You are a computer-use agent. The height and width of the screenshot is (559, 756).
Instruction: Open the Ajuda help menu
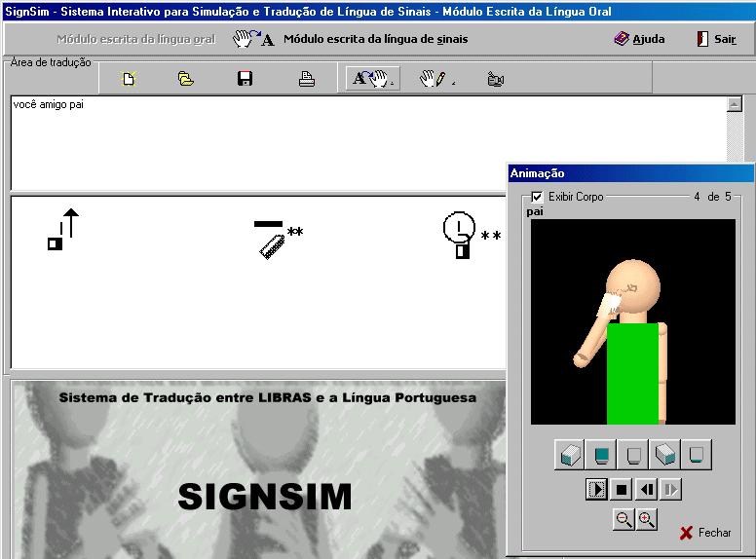click(x=639, y=39)
